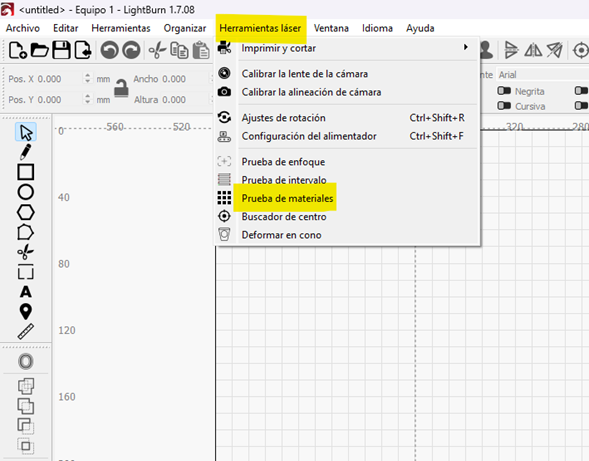Open the Ventana menu

coord(331,28)
